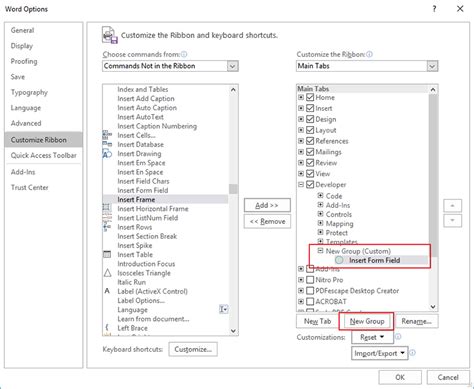Image resolution: width=474 pixels, height=389 pixels.
Task: Open the Quick Access Toolbar category
Action: click(x=44, y=155)
